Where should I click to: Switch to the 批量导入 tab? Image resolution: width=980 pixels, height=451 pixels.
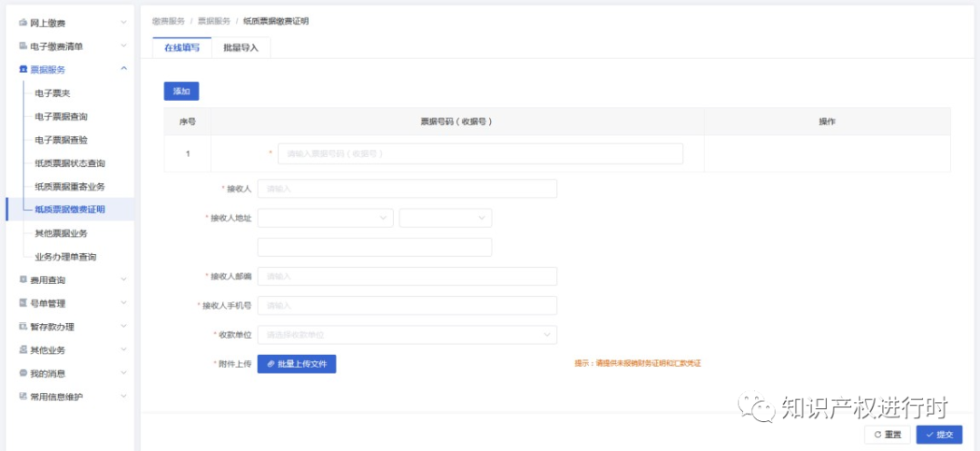click(x=240, y=48)
